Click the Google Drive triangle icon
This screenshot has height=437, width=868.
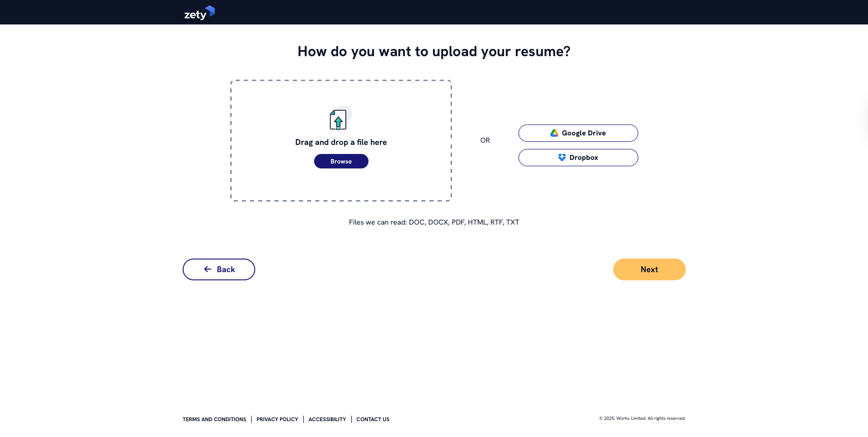pos(554,133)
